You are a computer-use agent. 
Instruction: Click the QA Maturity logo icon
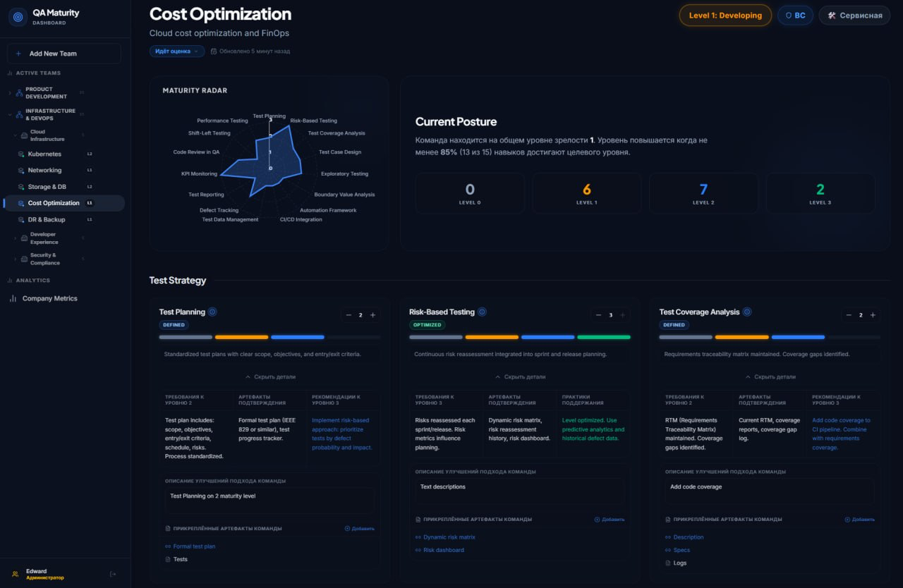pyautogui.click(x=18, y=17)
